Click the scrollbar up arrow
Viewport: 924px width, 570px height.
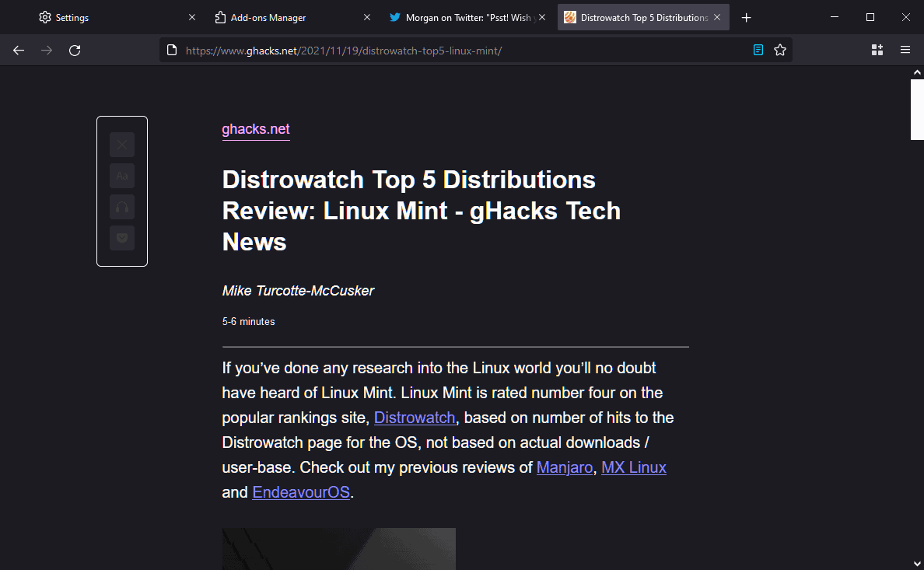point(917,72)
